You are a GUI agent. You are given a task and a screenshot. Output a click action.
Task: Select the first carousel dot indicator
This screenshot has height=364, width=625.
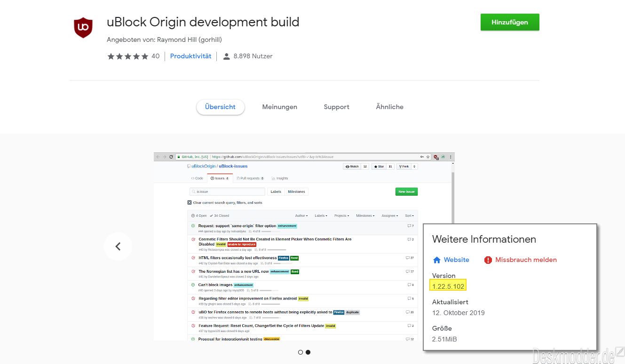pyautogui.click(x=301, y=352)
